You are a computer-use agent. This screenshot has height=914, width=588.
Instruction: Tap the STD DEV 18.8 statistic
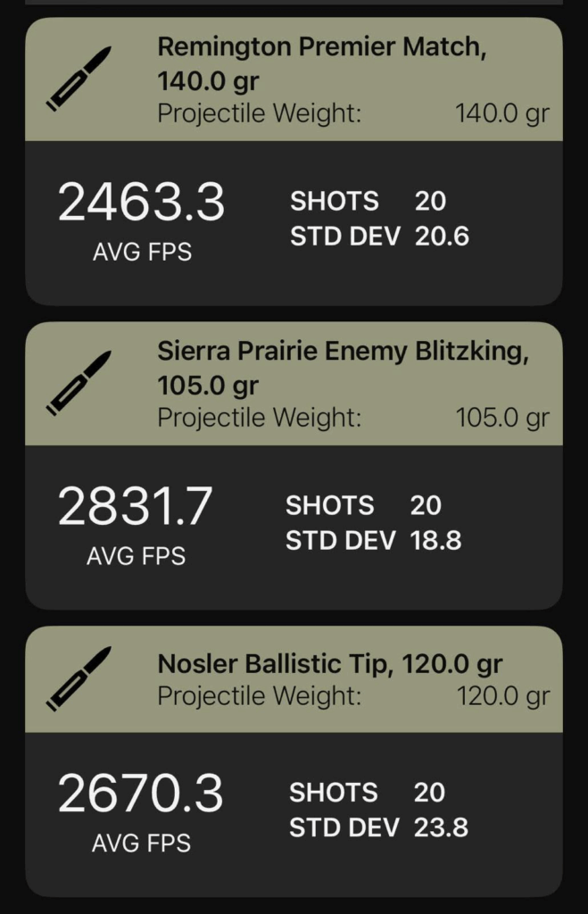pyautogui.click(x=373, y=540)
